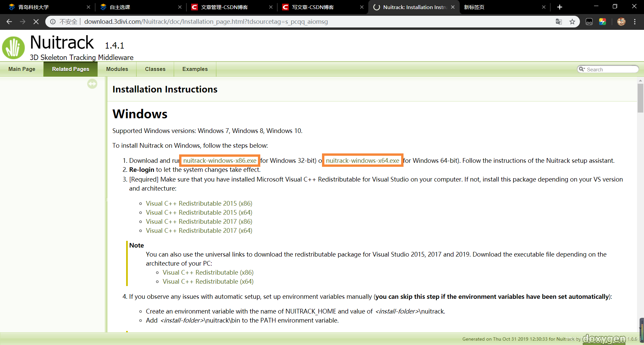This screenshot has width=644, height=345.
Task: Open the Related Pages menu item
Action: click(x=71, y=69)
